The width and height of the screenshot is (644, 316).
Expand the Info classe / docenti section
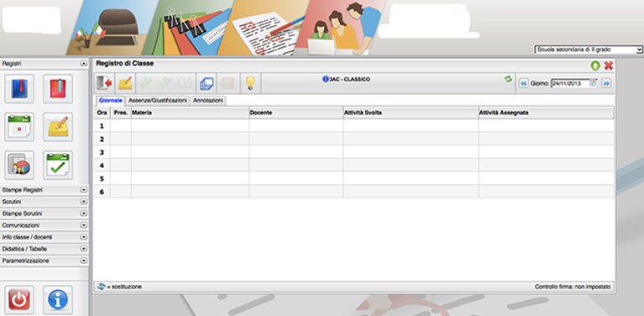pos(84,237)
